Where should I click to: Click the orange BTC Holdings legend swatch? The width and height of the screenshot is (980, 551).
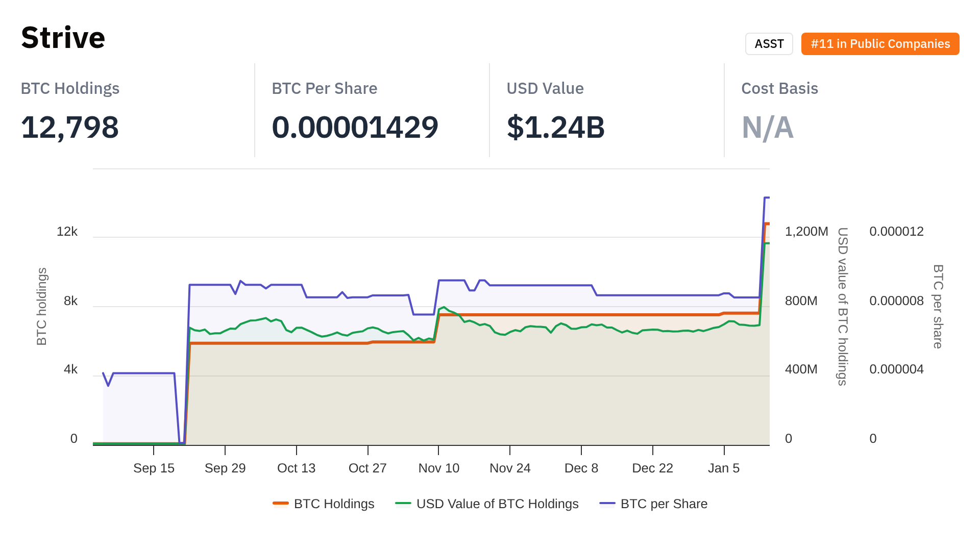click(281, 504)
